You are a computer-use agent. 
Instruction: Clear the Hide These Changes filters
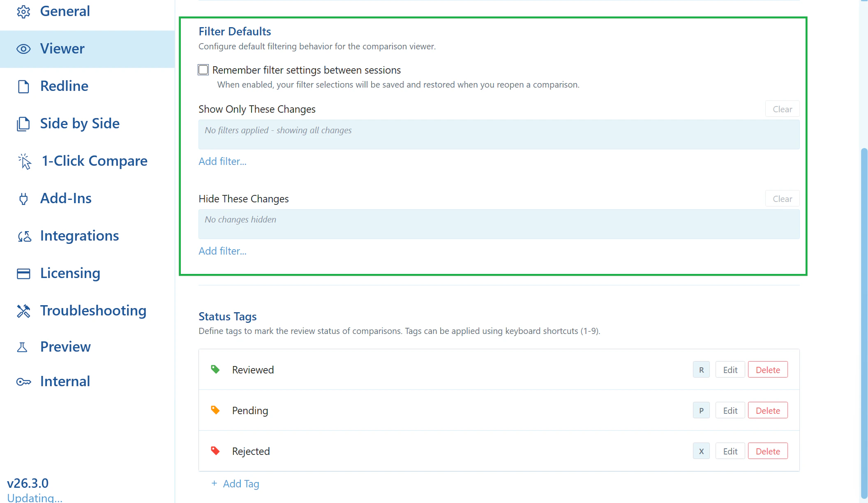click(x=782, y=198)
